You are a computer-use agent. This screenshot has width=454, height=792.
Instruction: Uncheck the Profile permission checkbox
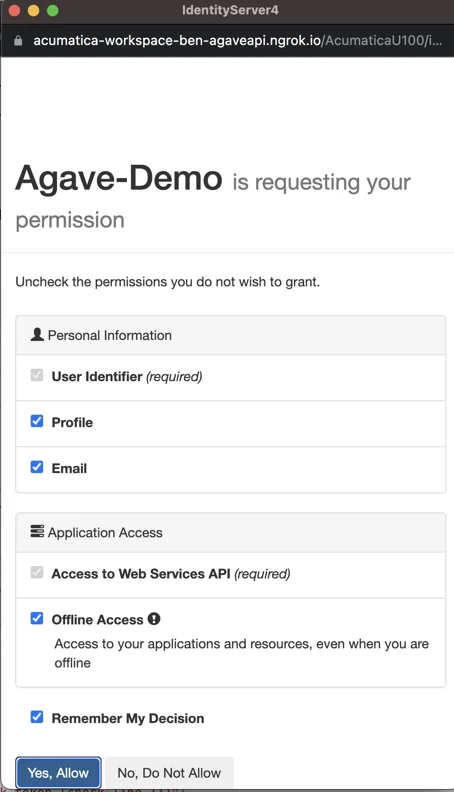tap(37, 421)
